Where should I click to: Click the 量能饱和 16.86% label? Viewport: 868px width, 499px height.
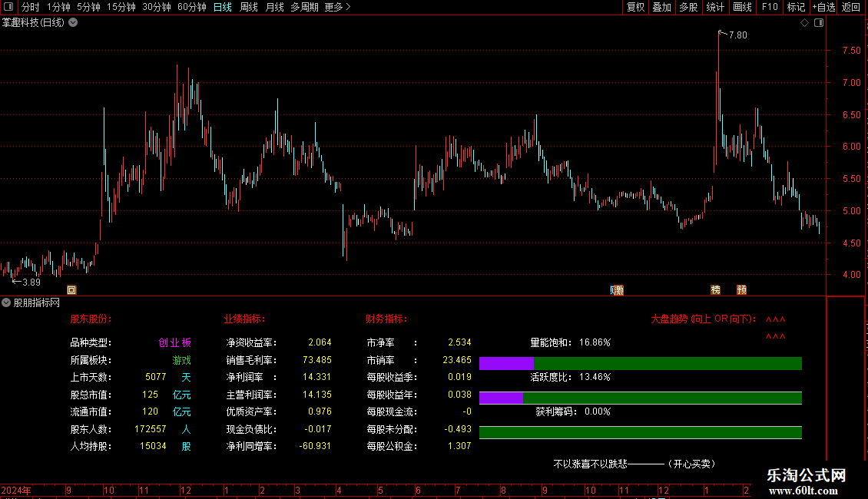570,342
